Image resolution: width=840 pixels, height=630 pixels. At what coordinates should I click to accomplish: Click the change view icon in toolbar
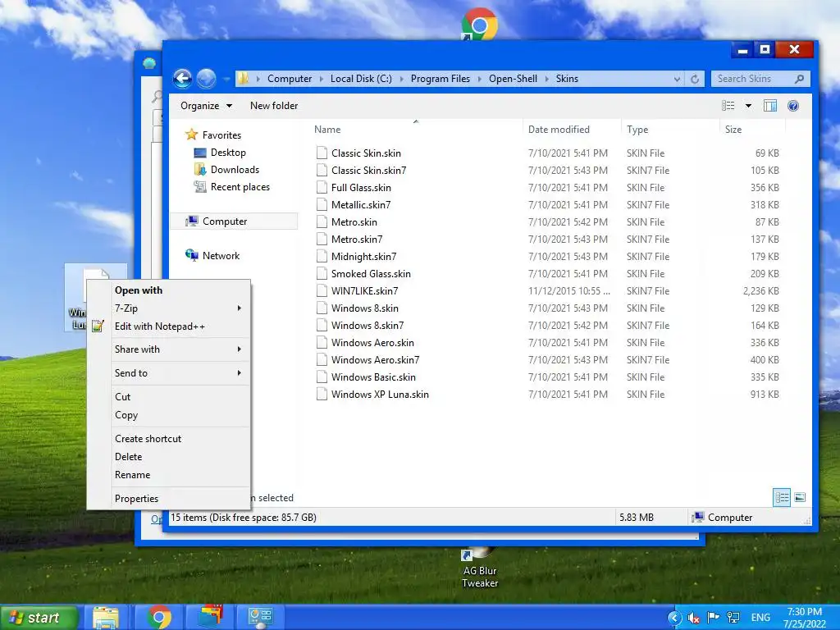[x=728, y=106]
